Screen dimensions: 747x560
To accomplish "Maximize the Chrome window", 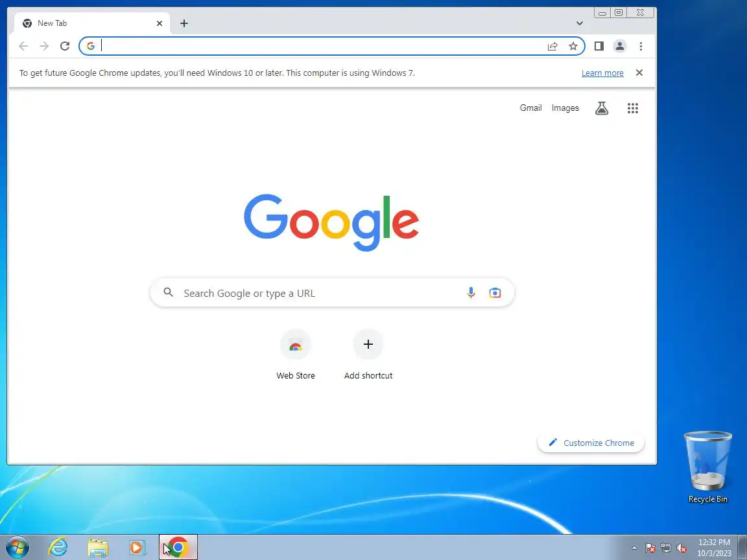I will click(x=619, y=13).
